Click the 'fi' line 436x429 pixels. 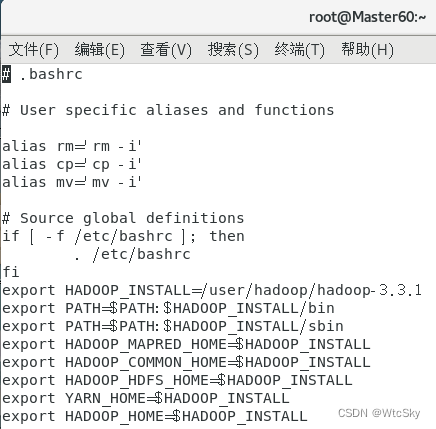pyautogui.click(x=10, y=272)
